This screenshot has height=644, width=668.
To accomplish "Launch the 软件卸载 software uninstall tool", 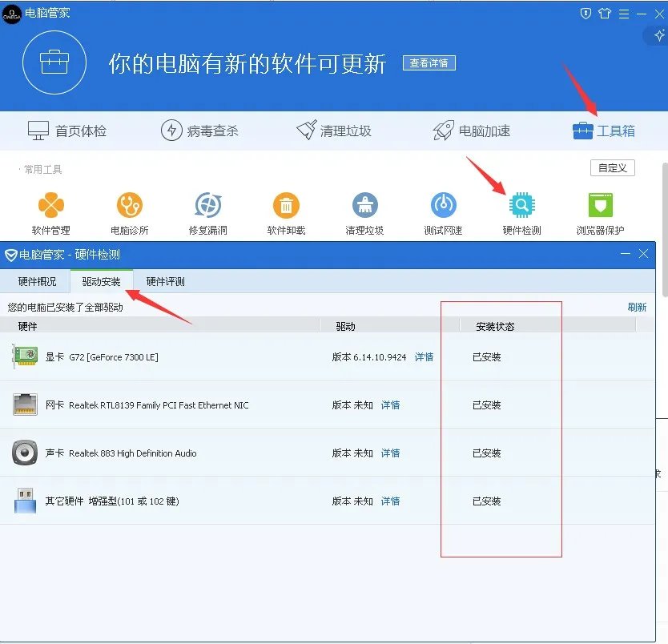I will 286,211.
